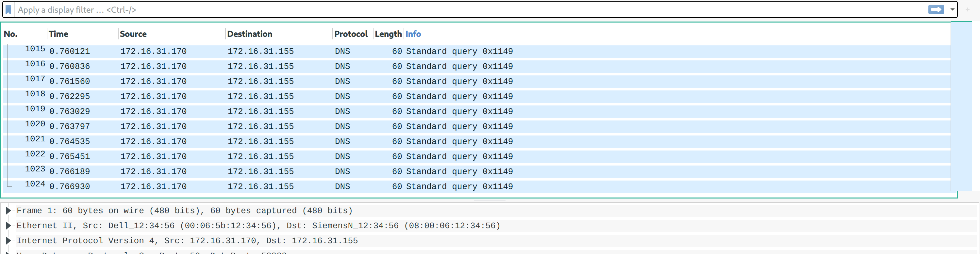Click time value 0.765451
This screenshot has height=254, width=980.
[x=70, y=157]
